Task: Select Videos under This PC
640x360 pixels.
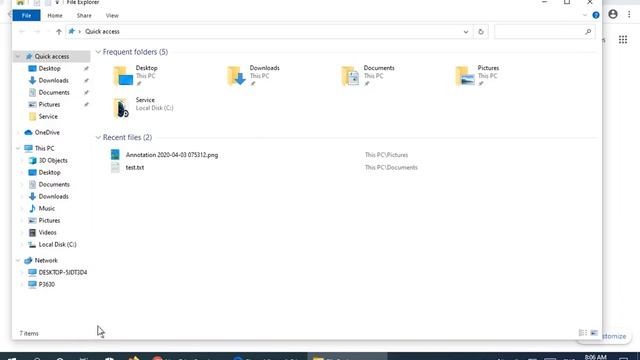Action: click(47, 233)
